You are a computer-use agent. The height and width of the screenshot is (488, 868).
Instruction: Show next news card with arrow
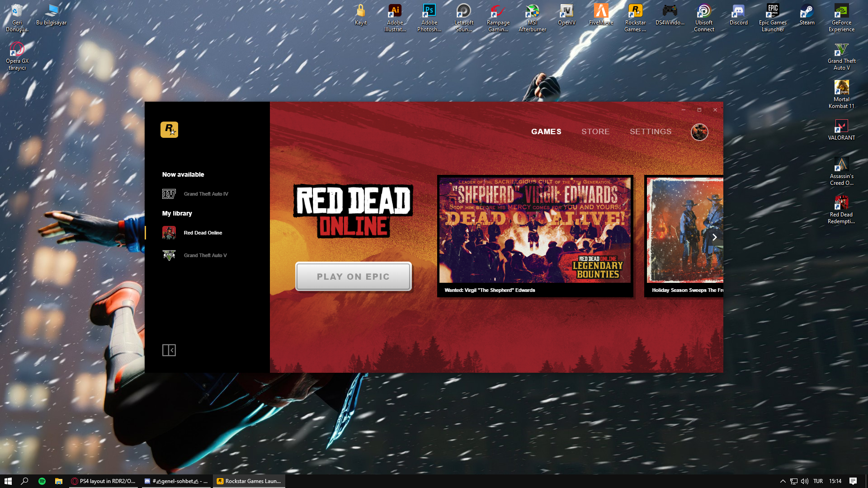point(714,237)
